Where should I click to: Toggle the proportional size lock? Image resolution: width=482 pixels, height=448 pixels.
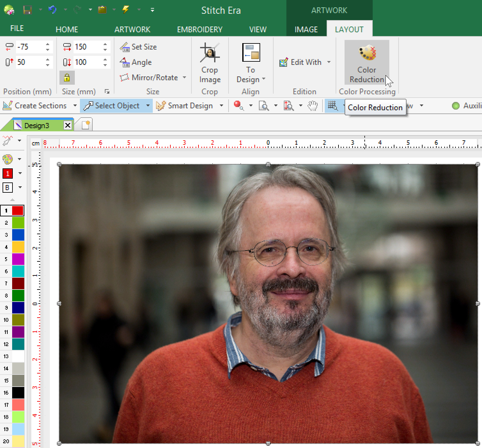[x=67, y=78]
